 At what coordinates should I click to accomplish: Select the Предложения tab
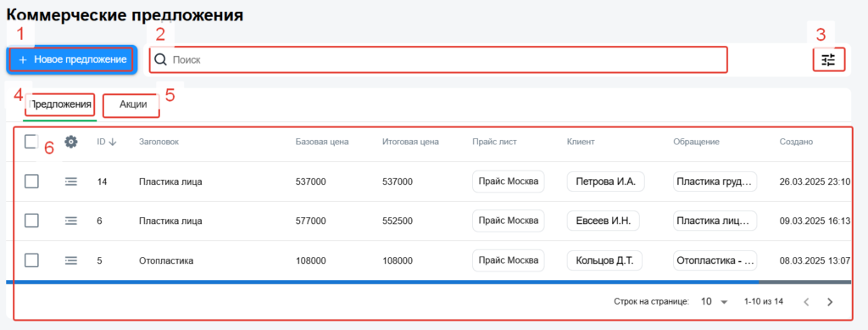point(60,104)
